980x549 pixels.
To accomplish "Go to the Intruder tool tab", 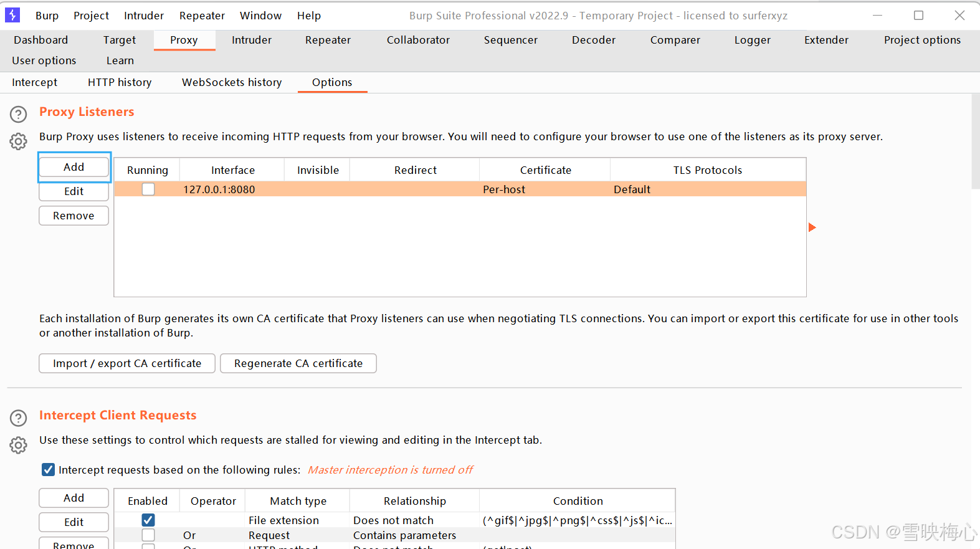I will pyautogui.click(x=252, y=40).
